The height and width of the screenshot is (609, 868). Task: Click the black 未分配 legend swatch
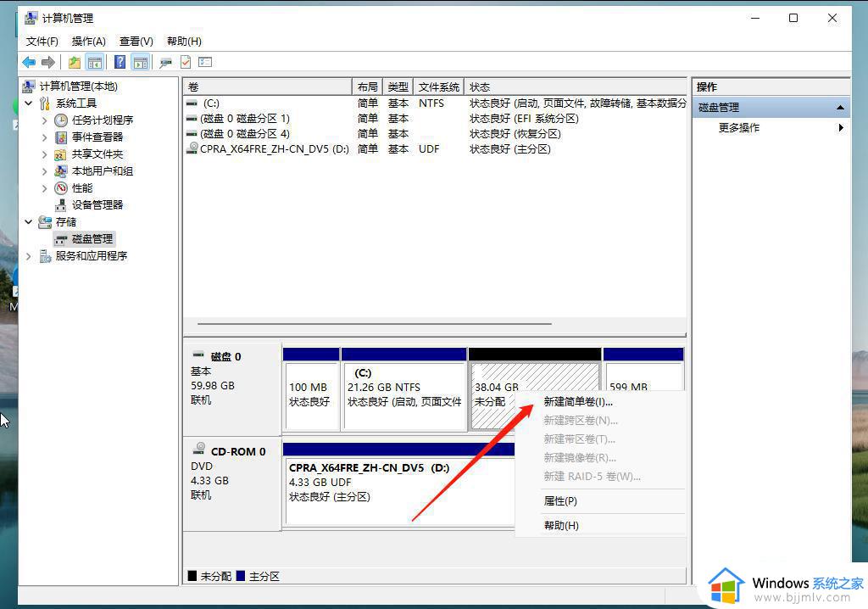[x=192, y=576]
